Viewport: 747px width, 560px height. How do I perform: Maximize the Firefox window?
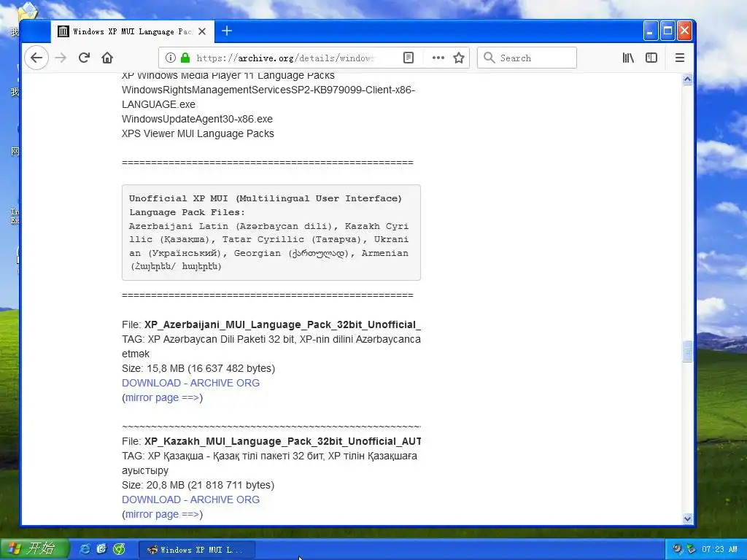pos(667,31)
